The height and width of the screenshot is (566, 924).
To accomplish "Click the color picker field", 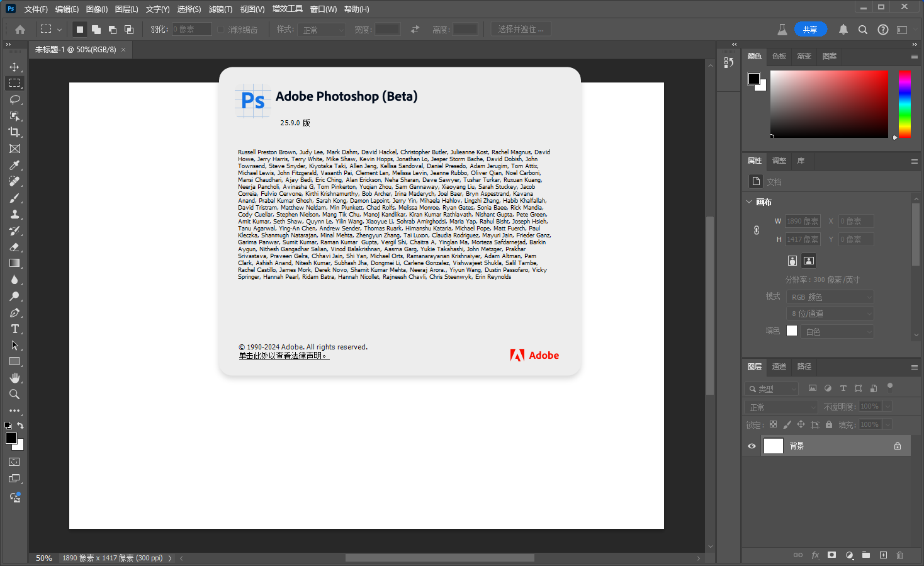I will click(829, 104).
